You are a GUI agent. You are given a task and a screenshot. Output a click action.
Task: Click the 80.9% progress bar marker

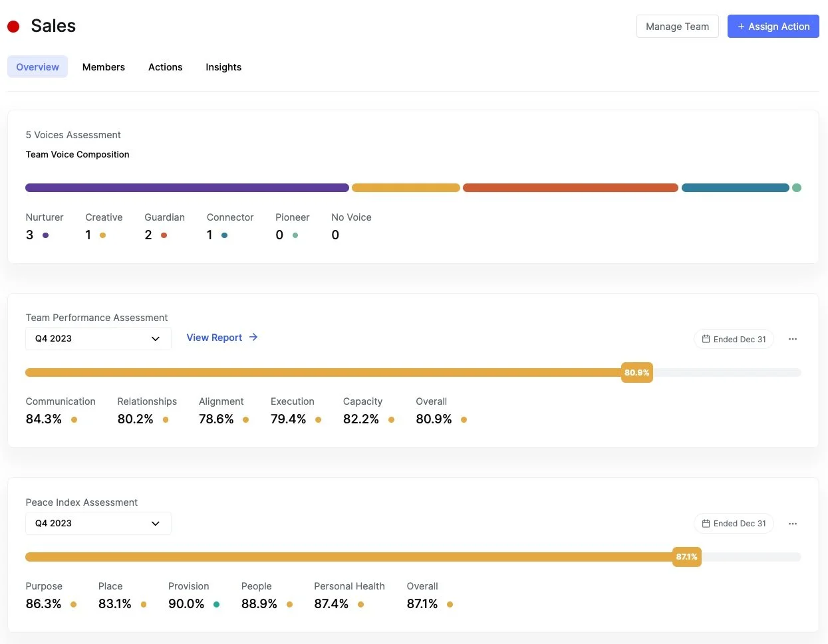[x=636, y=373]
